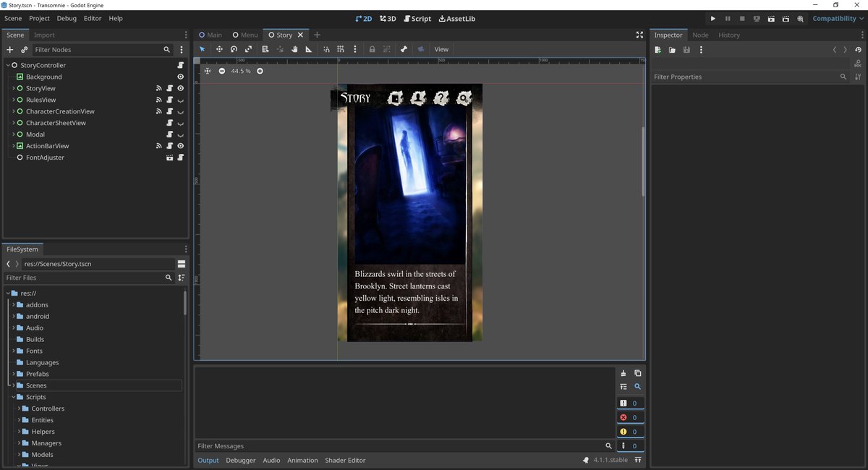Run the current scene
This screenshot has width=868, height=470.
(771, 19)
